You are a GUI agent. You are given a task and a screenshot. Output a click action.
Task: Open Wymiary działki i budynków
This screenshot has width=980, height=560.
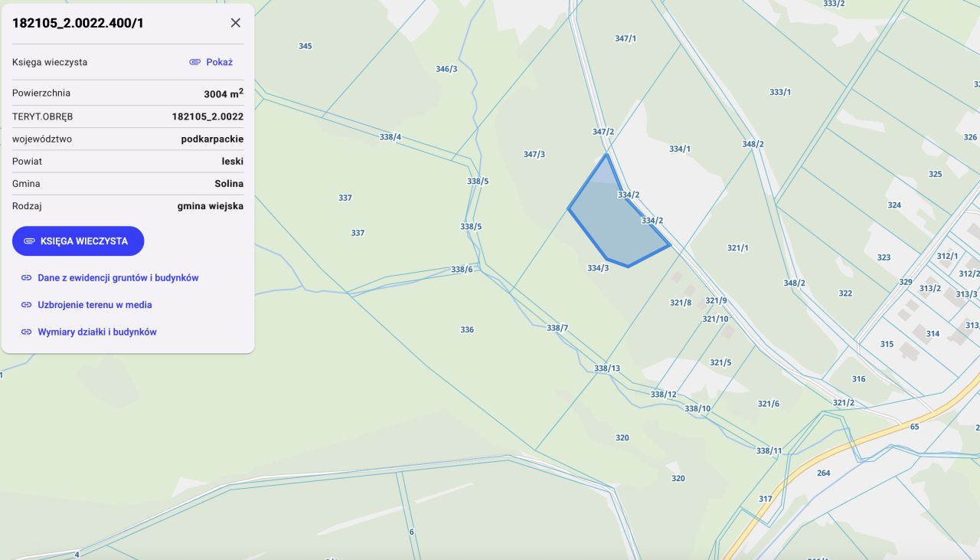click(x=98, y=332)
